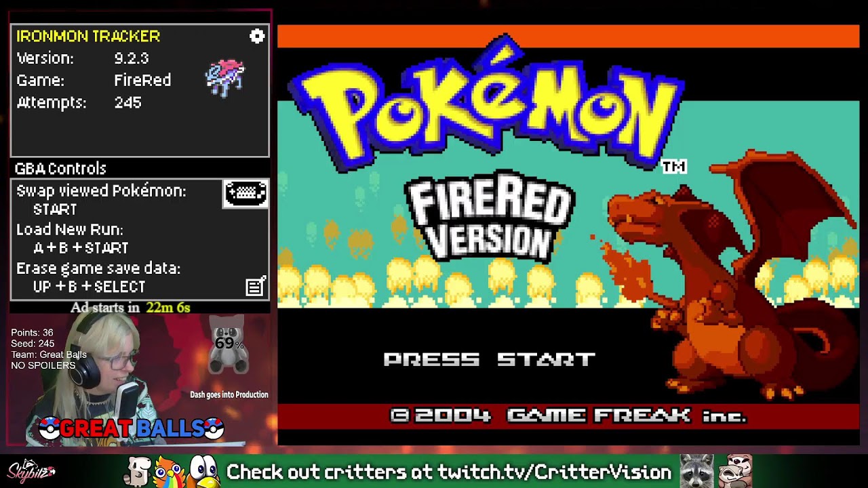Click the colorful parrot critter in banner
868x488 pixels.
[170, 472]
